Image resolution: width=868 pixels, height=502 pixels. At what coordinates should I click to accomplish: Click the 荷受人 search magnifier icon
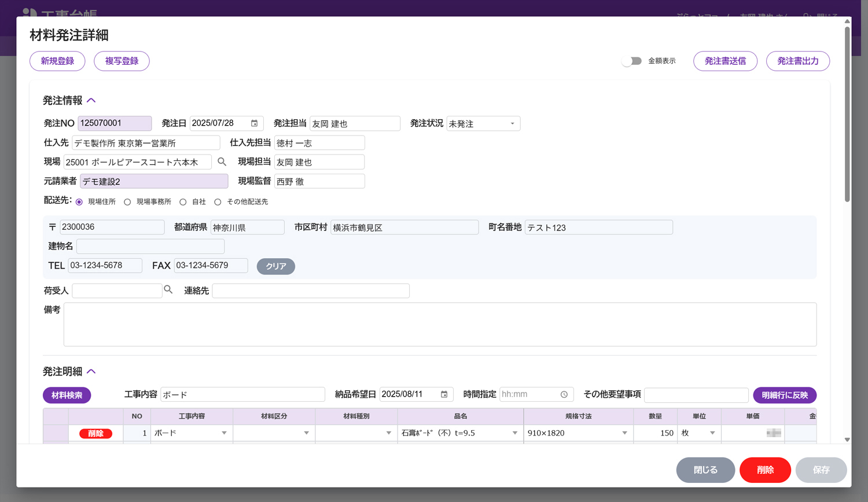click(x=168, y=290)
